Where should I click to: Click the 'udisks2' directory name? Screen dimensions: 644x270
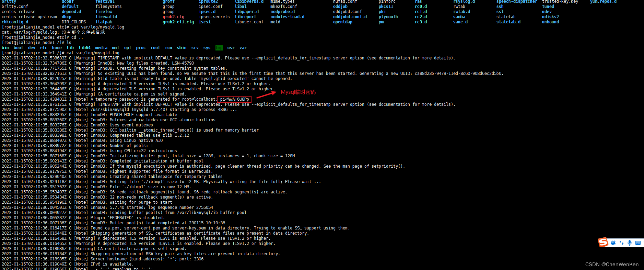pos(550,17)
